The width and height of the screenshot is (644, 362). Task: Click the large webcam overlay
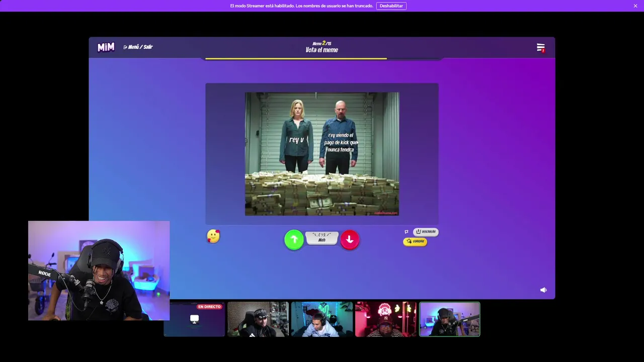click(x=99, y=270)
